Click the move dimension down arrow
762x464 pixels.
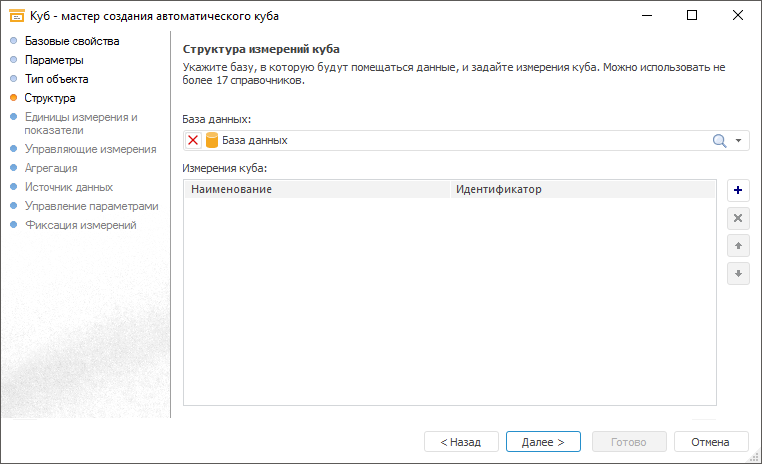coord(738,273)
